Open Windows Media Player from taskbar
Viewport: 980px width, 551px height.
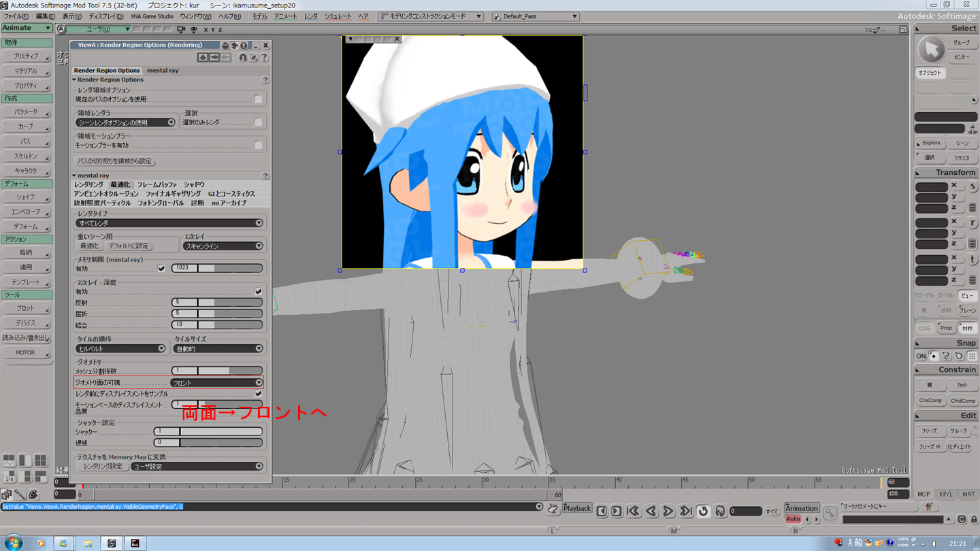pyautogui.click(x=41, y=544)
